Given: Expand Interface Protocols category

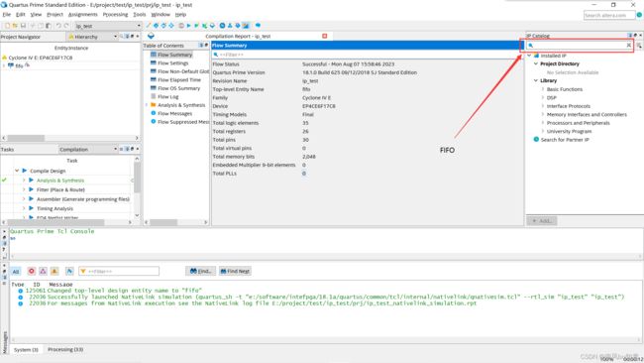Looking at the screenshot, I should pyautogui.click(x=543, y=106).
